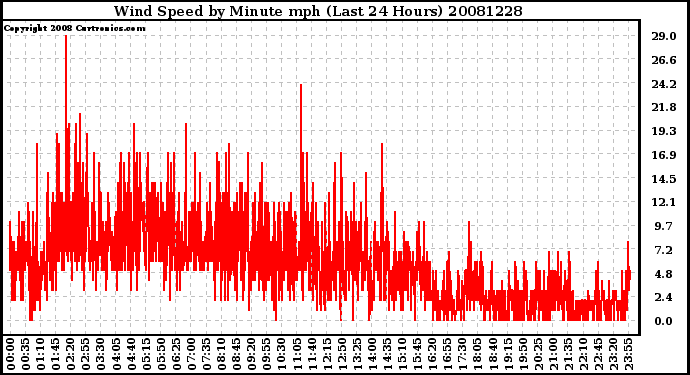Click the 14:35 time label
The height and width of the screenshot is (375, 690).
pos(387,354)
